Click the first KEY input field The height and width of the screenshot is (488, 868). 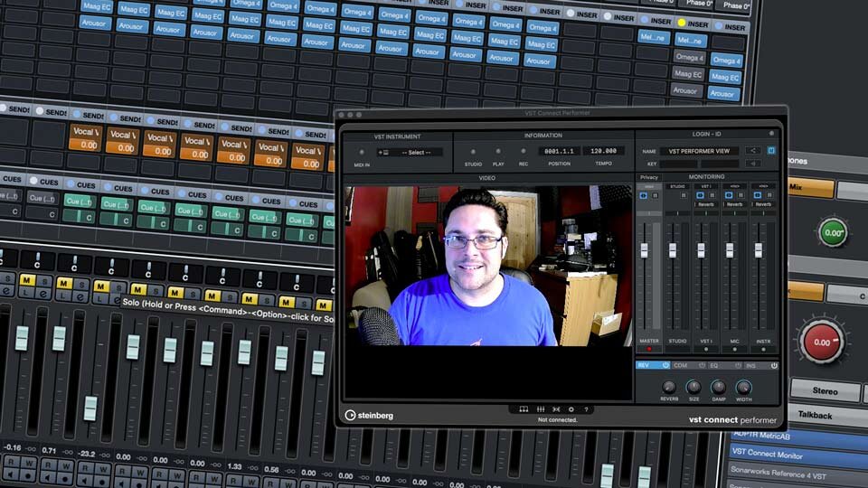click(x=679, y=164)
